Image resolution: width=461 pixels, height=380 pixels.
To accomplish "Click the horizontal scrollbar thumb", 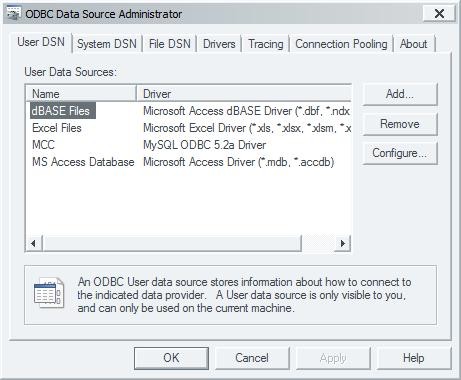I will [172, 243].
